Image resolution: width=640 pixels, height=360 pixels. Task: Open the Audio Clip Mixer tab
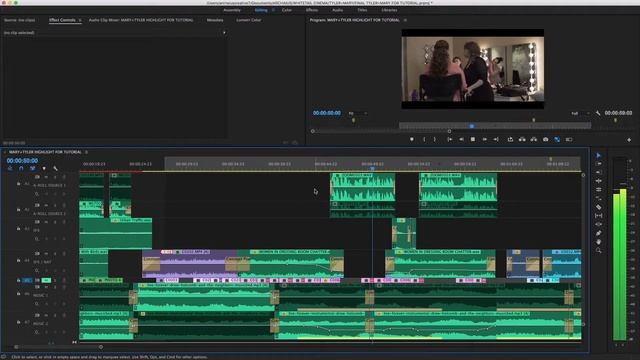point(141,20)
